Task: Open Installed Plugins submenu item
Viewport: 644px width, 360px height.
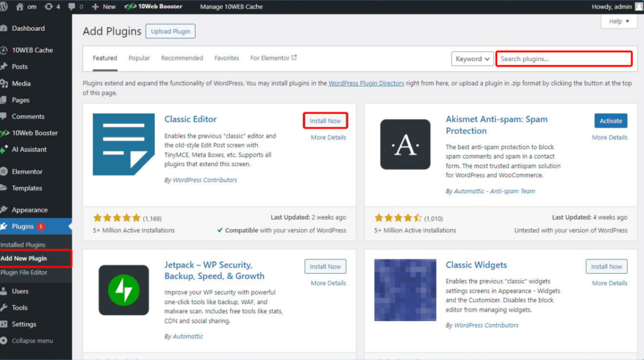Action: pyautogui.click(x=23, y=245)
